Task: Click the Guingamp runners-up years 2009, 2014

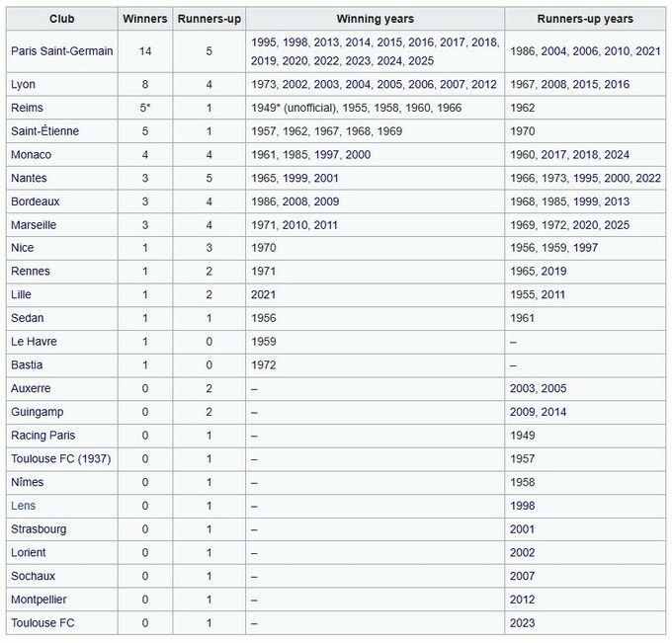Action: coord(538,412)
